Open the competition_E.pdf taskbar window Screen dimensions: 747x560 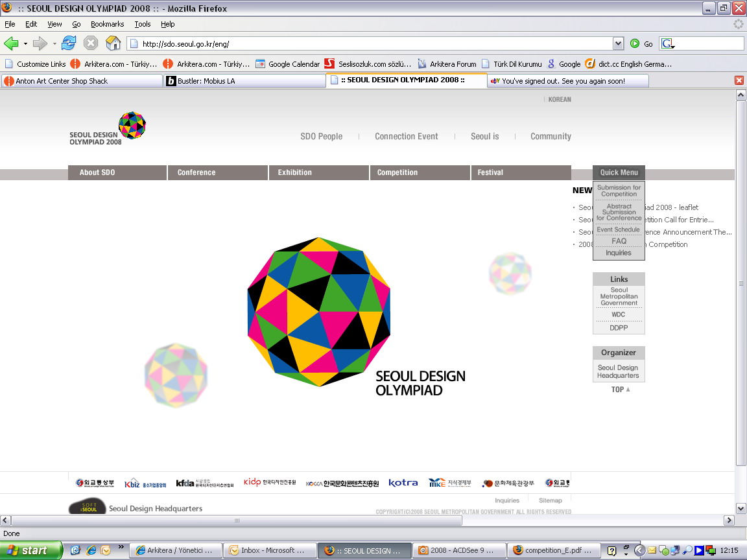click(x=552, y=550)
